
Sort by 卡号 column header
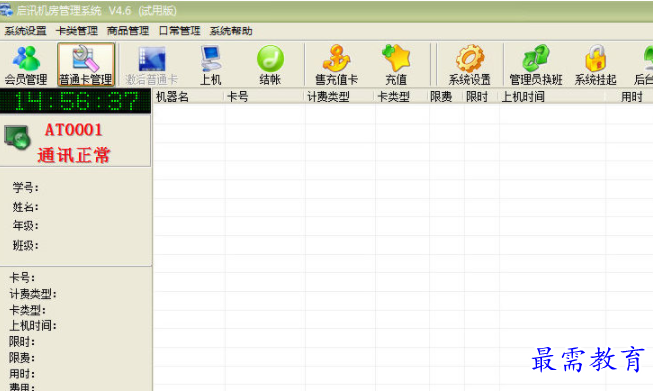264,97
